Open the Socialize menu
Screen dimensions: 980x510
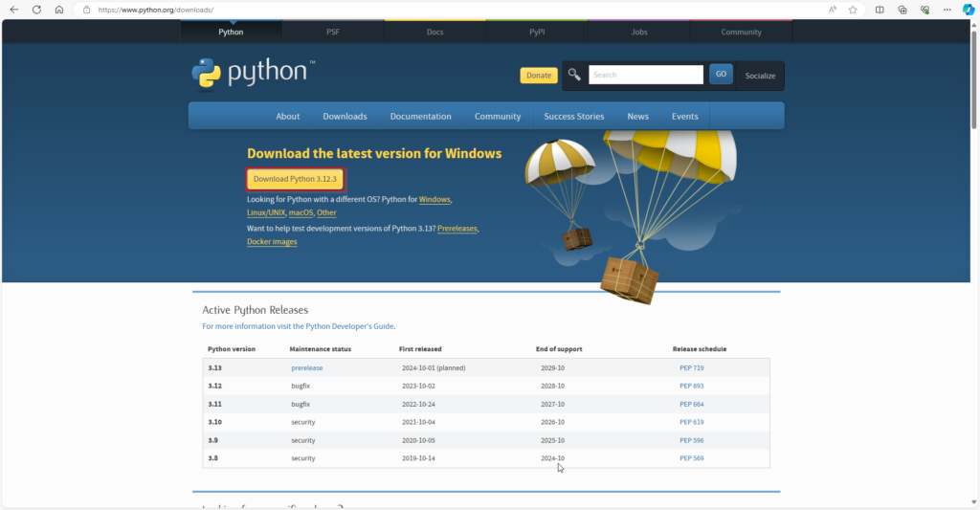[x=760, y=76]
